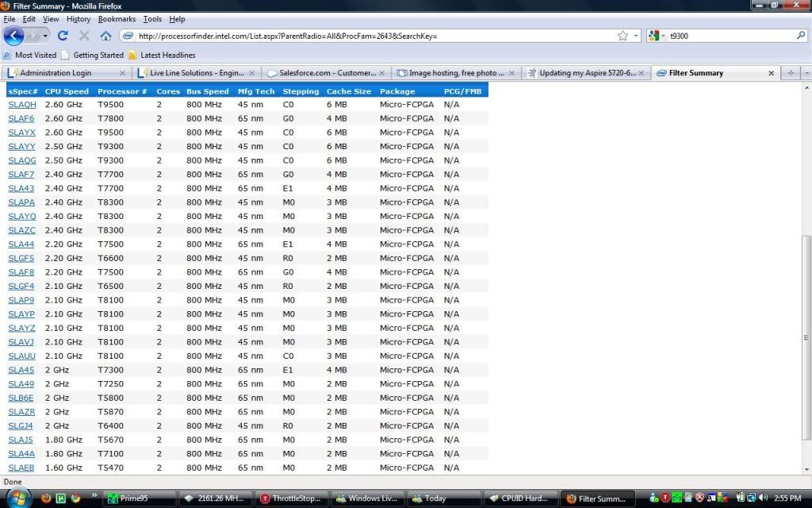812x508 pixels.
Task: Open the SLAQH sSpec link
Action: coord(22,105)
